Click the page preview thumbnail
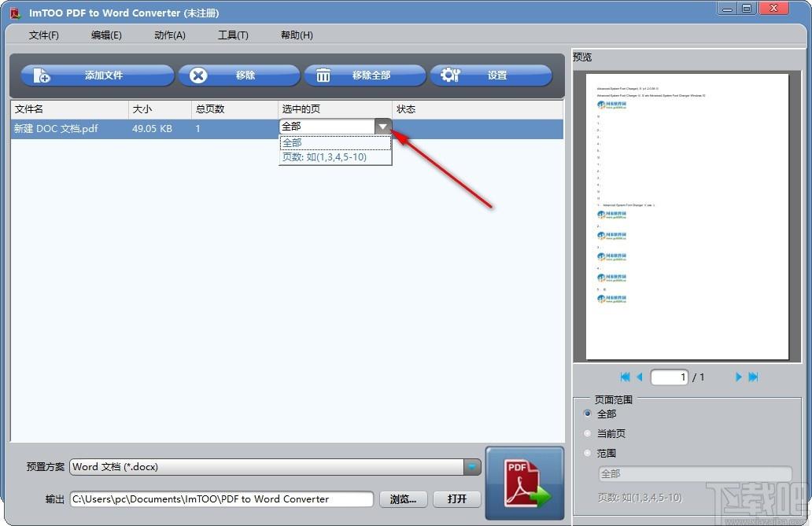The width and height of the screenshot is (812, 526). coord(687,216)
